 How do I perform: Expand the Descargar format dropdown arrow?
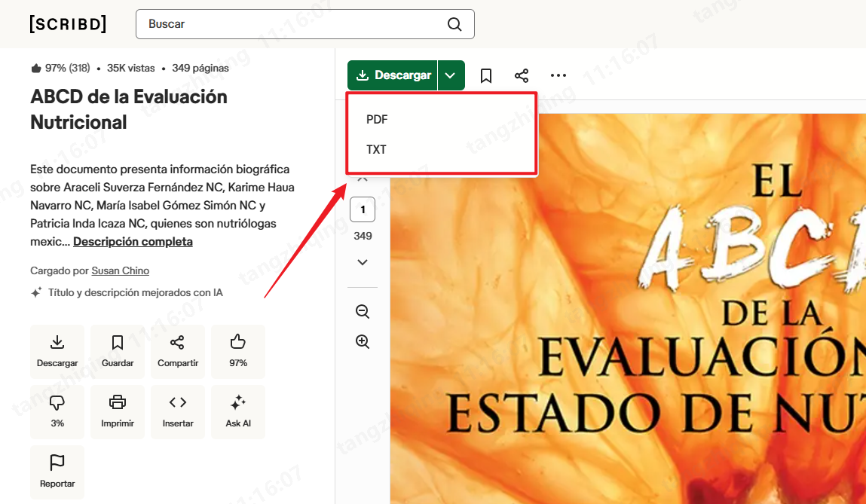click(451, 75)
